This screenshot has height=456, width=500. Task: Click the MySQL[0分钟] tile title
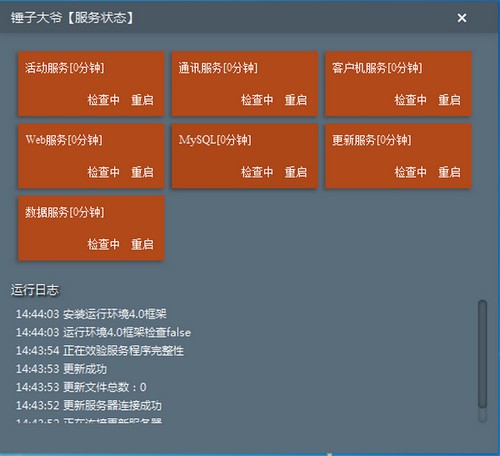click(x=215, y=140)
